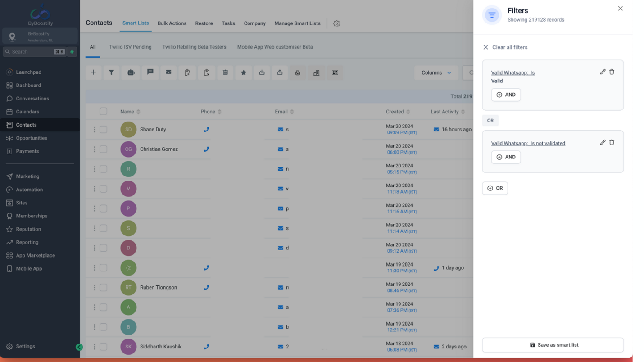Check the box beside the R avatar contact
This screenshot has height=362, width=644.
(104, 169)
